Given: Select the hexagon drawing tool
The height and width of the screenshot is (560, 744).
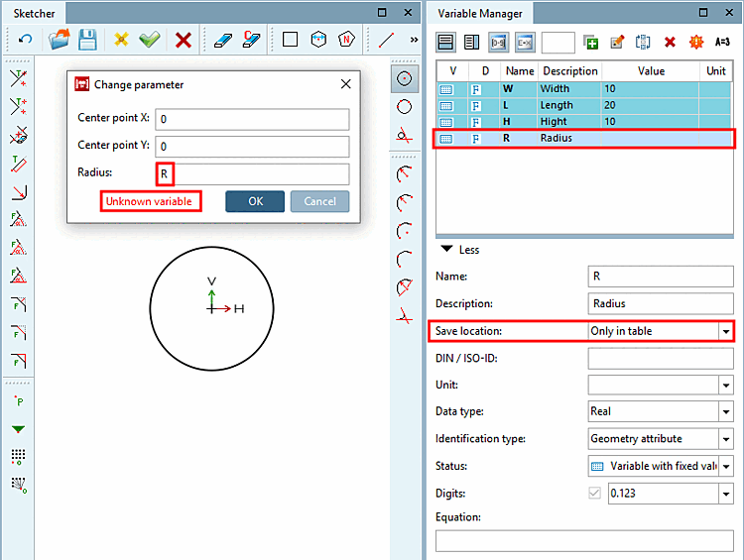Looking at the screenshot, I should pos(318,39).
